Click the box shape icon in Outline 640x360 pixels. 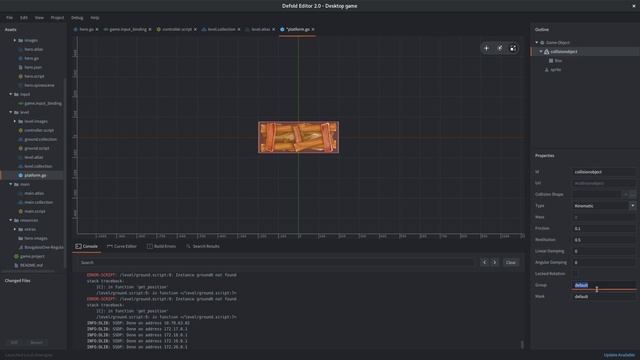[551, 61]
